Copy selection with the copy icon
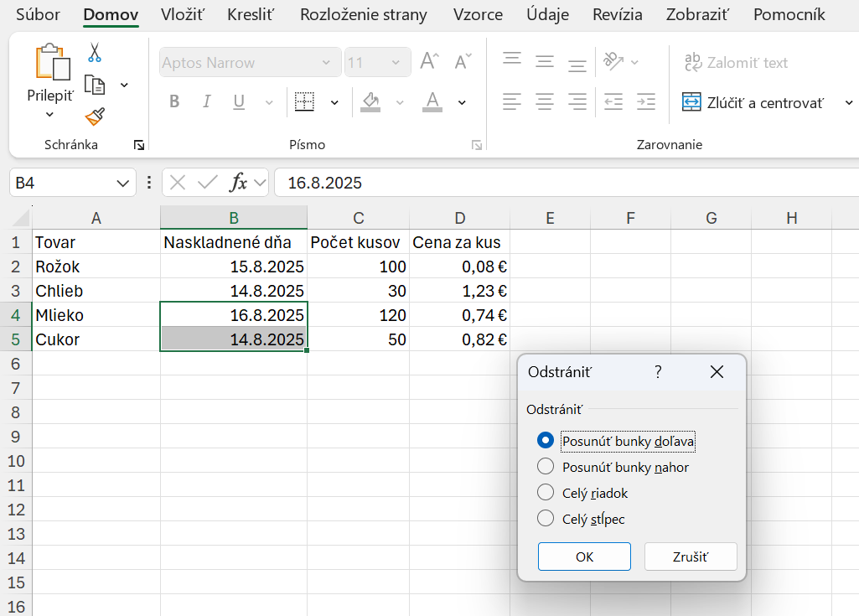Image resolution: width=859 pixels, height=616 pixels. pos(95,85)
